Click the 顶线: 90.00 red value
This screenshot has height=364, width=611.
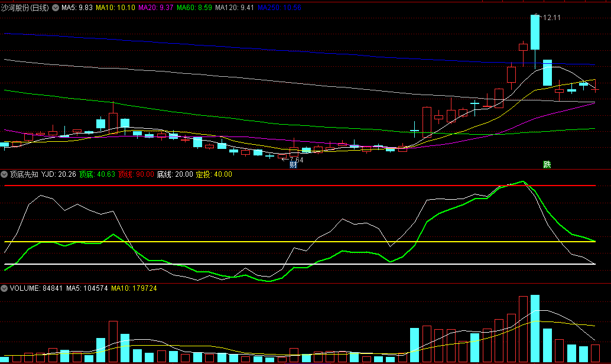136,174
